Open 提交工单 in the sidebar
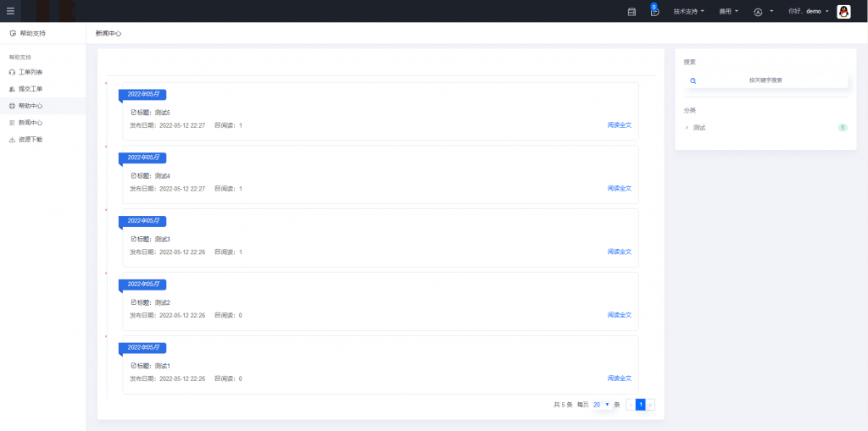This screenshot has height=431, width=868. 31,89
